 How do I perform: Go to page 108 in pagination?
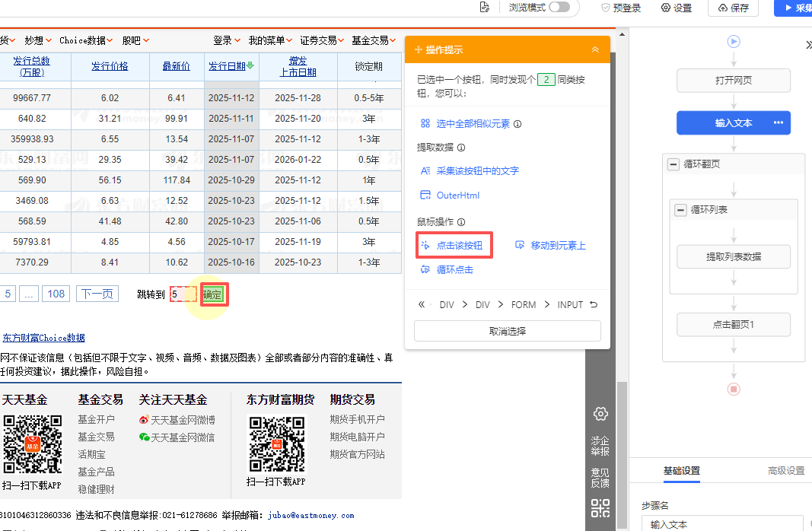[x=56, y=294]
